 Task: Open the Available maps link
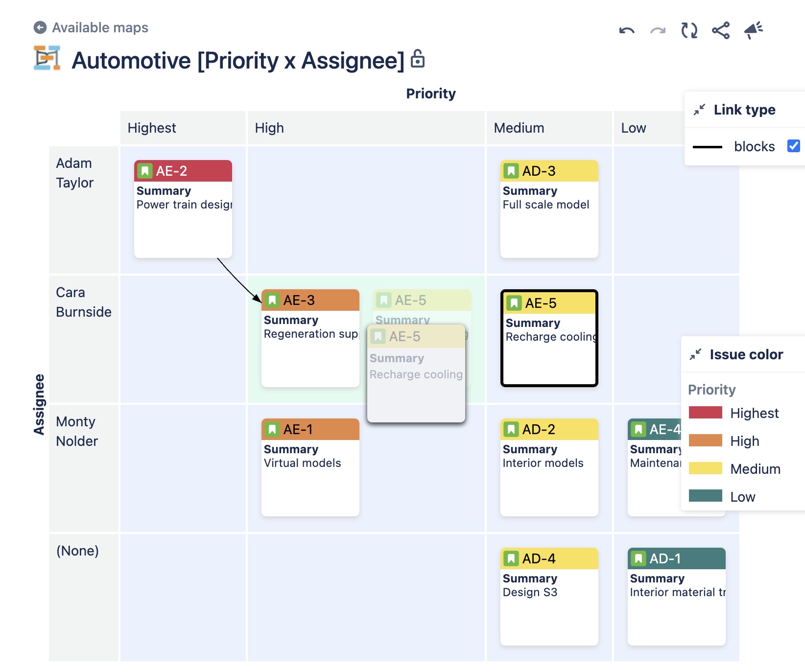coord(100,27)
